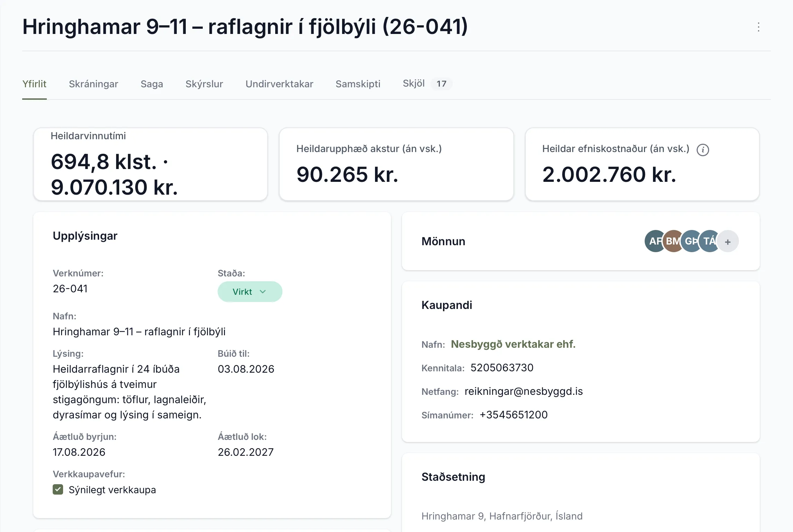
Task: Open the Undirverktakar tab
Action: coord(279,84)
